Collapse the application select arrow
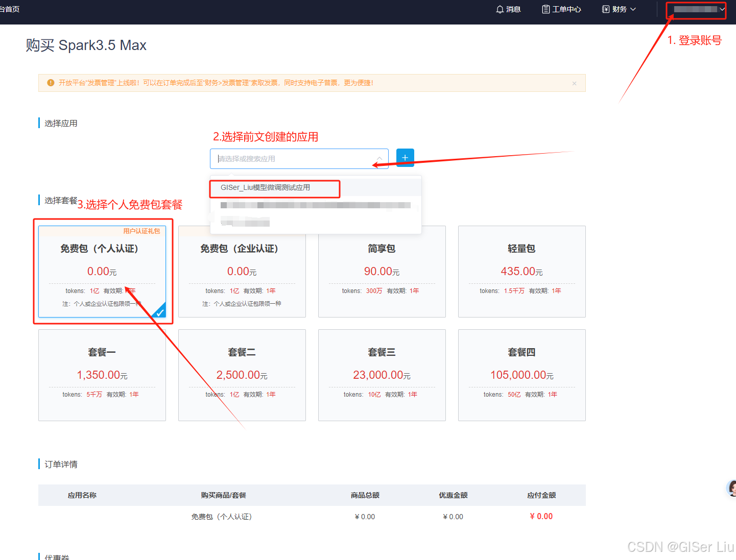 pos(379,159)
